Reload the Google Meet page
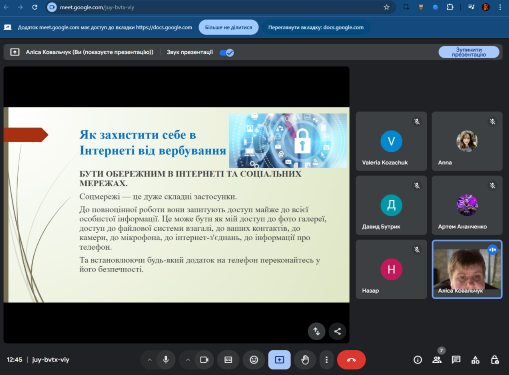This screenshot has width=509, height=375. coord(35,7)
